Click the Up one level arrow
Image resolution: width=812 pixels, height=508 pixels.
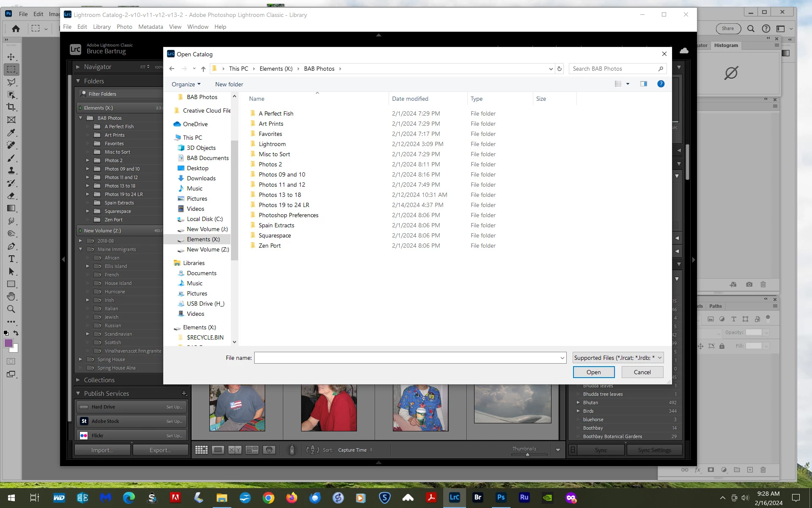(x=203, y=69)
